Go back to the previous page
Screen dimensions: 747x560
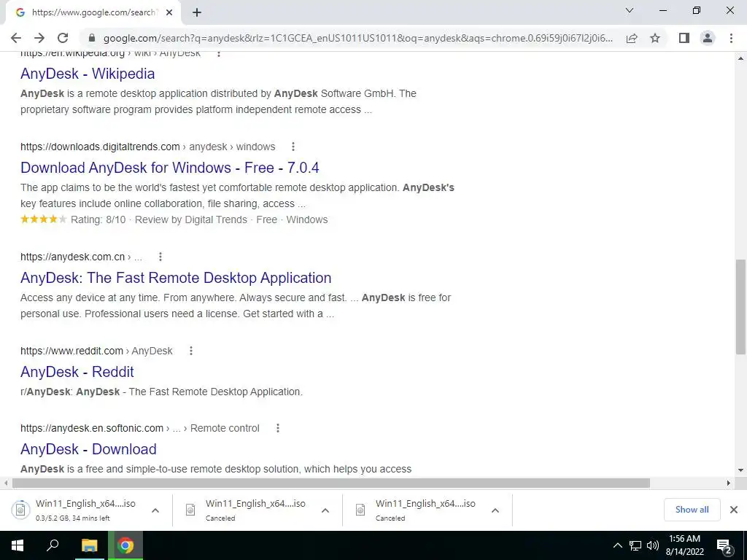point(16,38)
